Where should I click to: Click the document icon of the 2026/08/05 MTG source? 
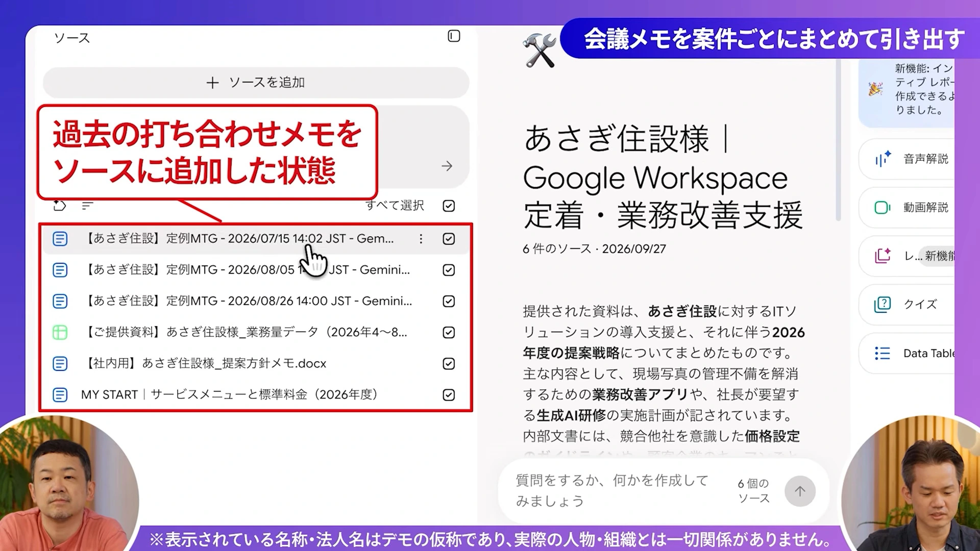60,270
